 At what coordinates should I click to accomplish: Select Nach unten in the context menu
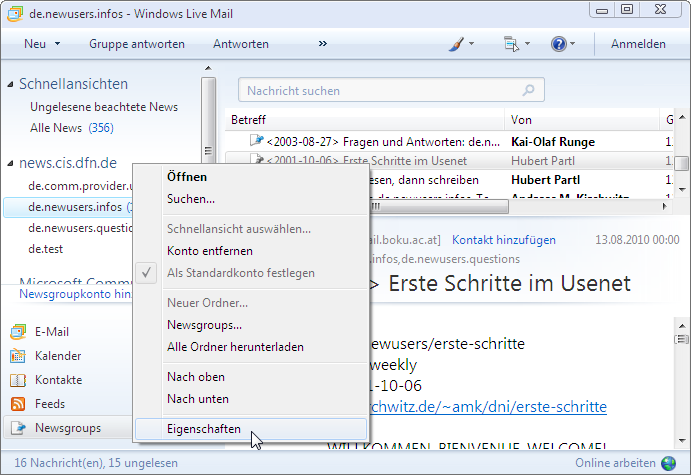click(x=251, y=399)
